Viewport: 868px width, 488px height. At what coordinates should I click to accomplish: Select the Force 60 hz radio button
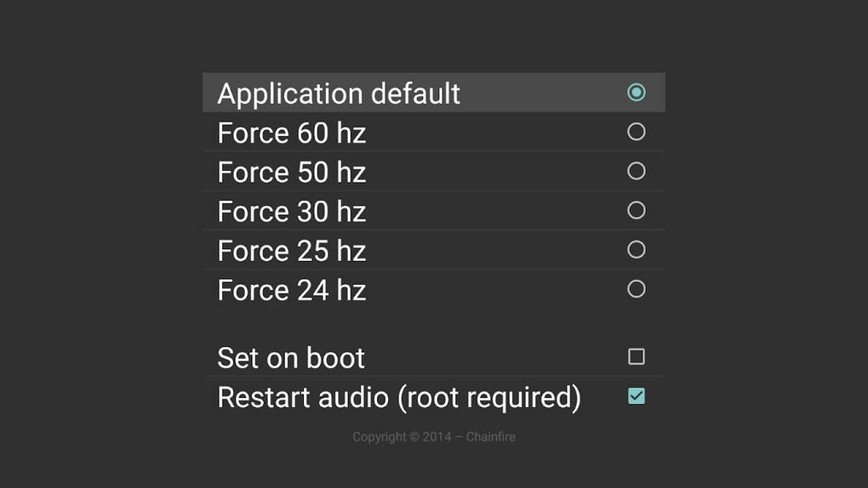(x=636, y=132)
